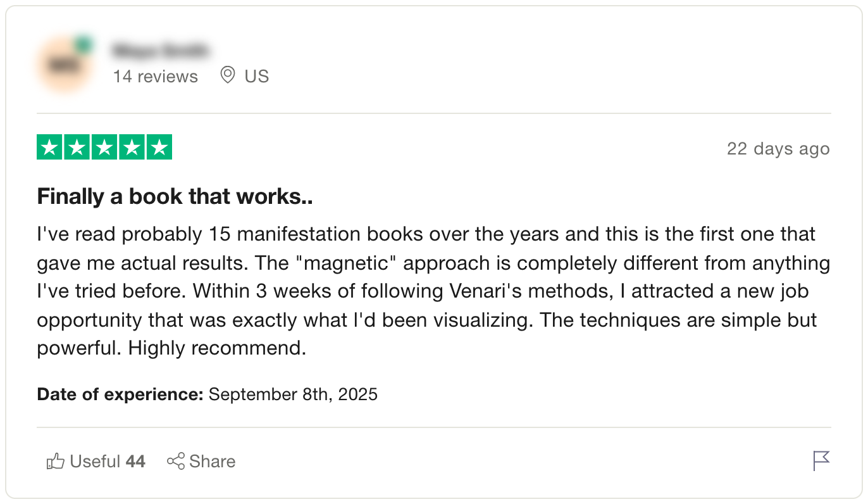
Task: Click the thumbs-up Useful icon
Action: coord(56,461)
